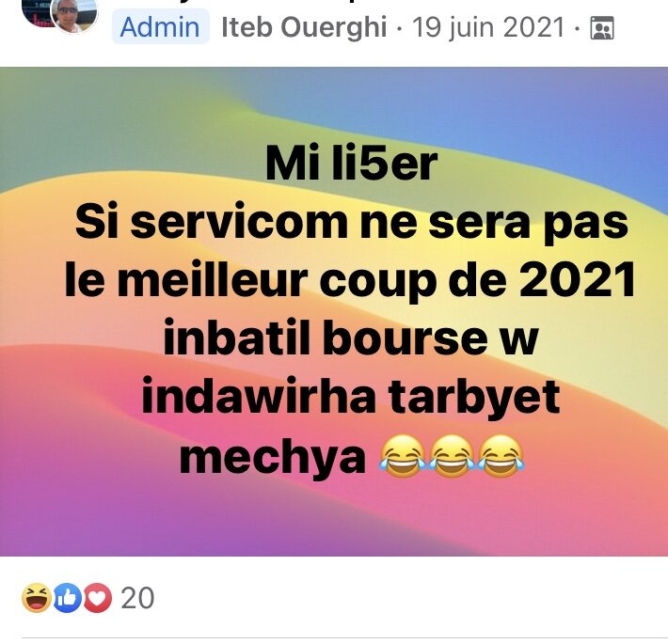Click the blue Like thumbs-up reaction icon
Image resolution: width=668 pixels, height=644 pixels.
(68, 598)
